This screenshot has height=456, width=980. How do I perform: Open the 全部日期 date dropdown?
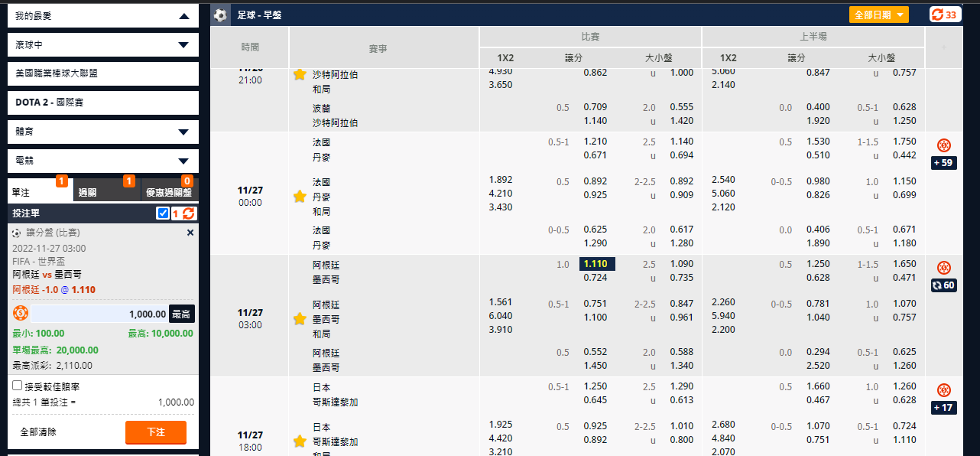click(878, 15)
